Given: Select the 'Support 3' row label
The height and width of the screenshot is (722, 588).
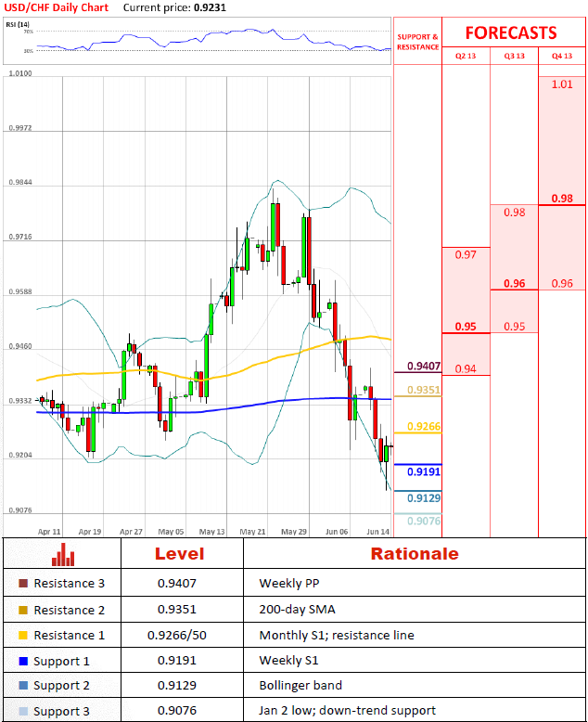Looking at the screenshot, I should coord(61,712).
